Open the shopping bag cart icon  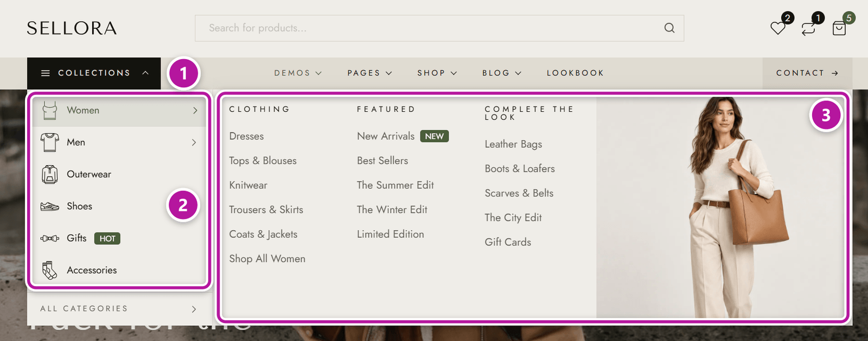click(839, 28)
